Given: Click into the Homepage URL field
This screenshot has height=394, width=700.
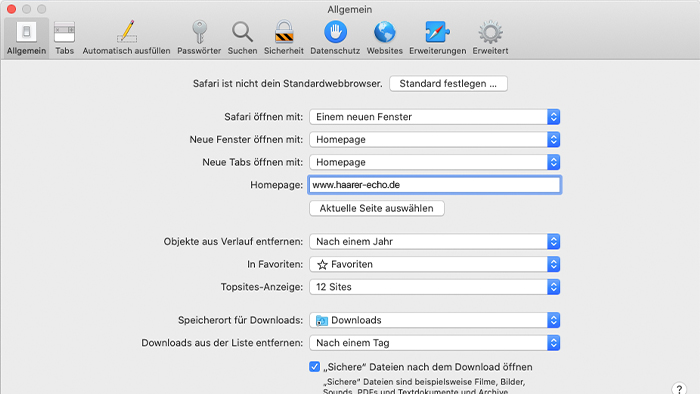Looking at the screenshot, I should [x=434, y=185].
